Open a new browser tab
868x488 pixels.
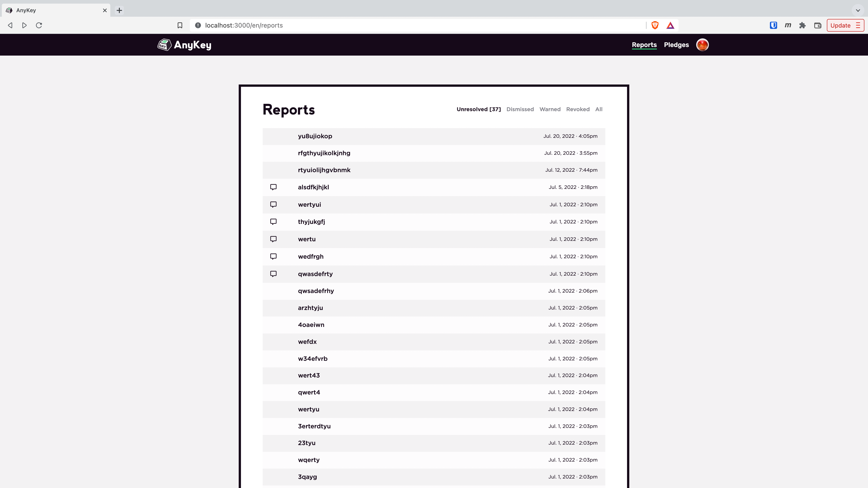(119, 10)
